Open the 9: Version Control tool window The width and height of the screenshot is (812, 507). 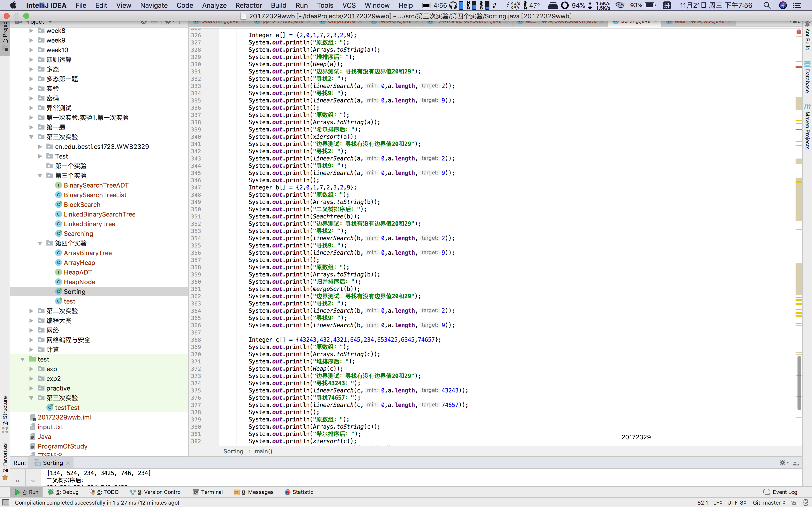(156, 492)
